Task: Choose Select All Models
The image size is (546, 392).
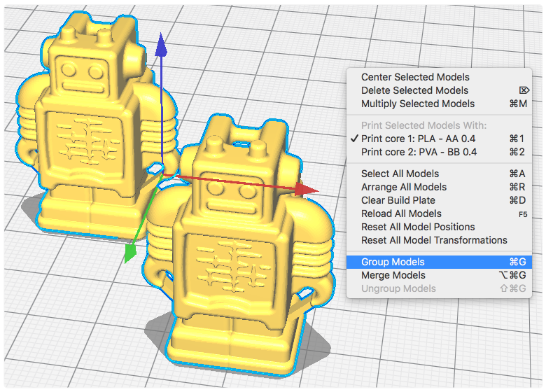Action: coord(439,174)
